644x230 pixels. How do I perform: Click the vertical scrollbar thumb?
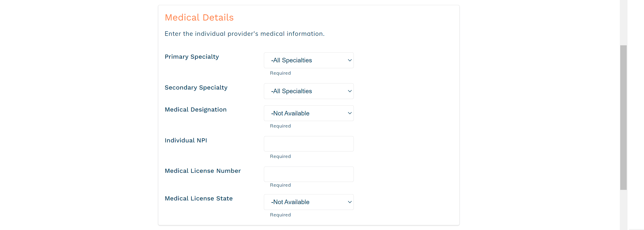pos(623,117)
